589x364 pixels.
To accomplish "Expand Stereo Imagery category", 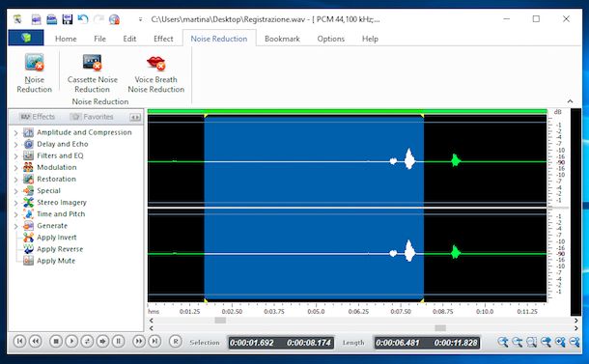I will (15, 203).
